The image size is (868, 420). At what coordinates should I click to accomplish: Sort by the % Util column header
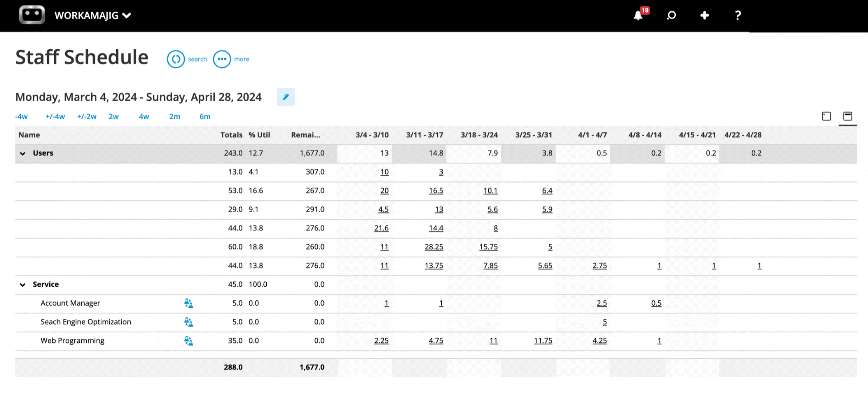259,135
